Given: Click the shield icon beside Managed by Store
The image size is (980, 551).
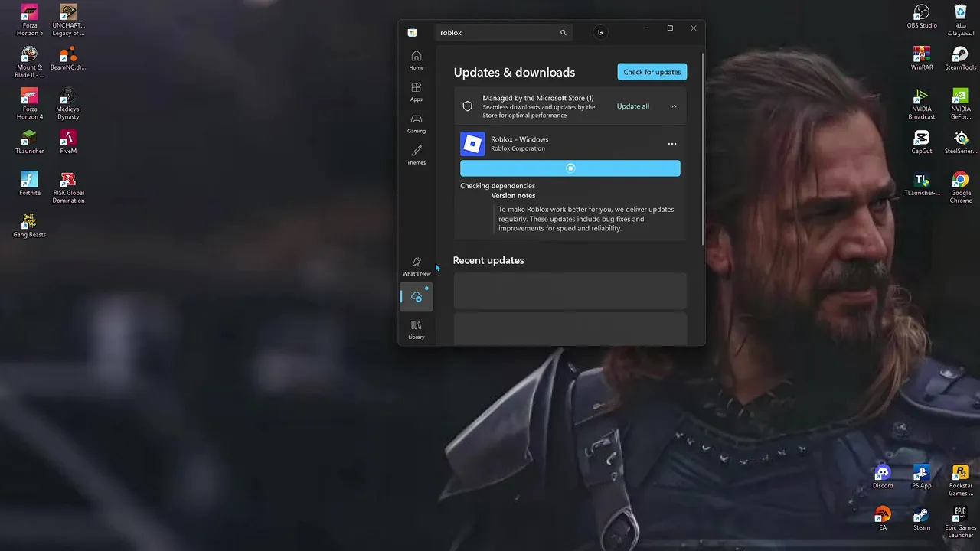Looking at the screenshot, I should click(x=468, y=106).
